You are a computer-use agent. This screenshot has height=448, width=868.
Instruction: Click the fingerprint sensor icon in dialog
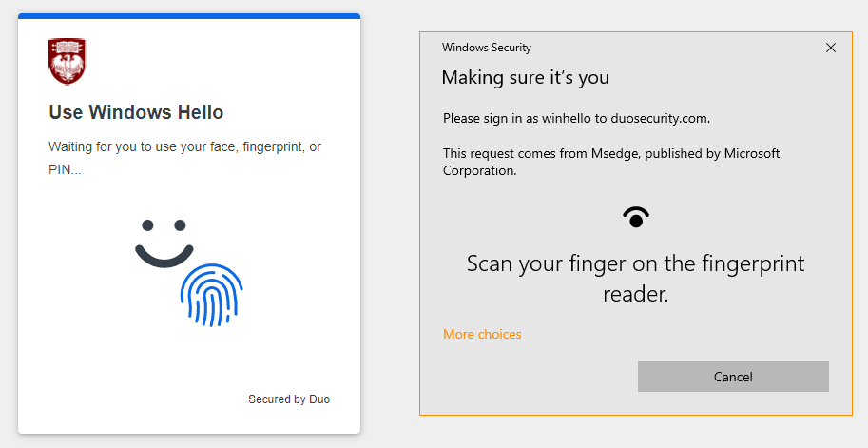636,218
